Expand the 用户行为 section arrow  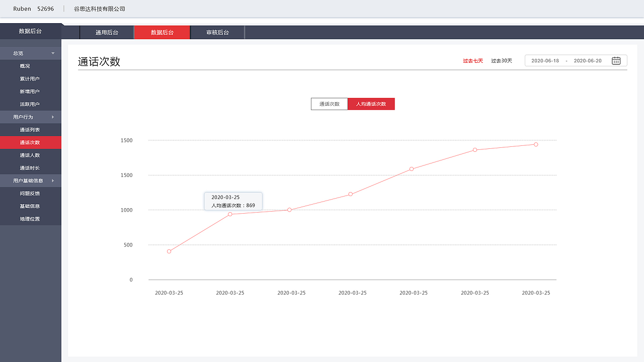tap(53, 117)
